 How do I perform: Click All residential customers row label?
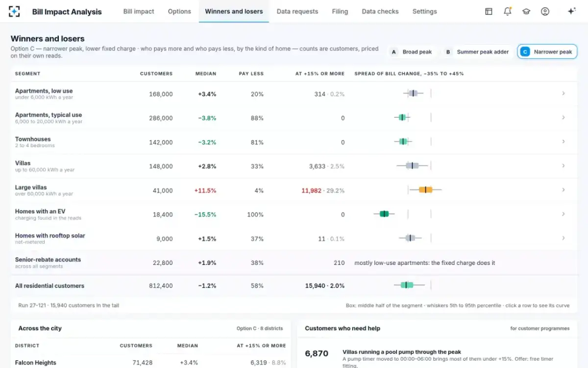[49, 286]
